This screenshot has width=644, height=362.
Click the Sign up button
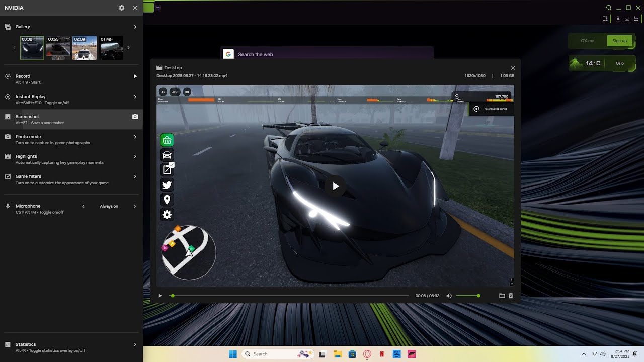tap(619, 41)
